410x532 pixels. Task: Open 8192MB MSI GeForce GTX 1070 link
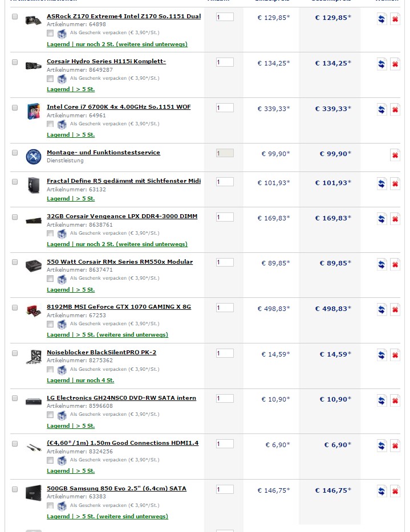pos(119,306)
